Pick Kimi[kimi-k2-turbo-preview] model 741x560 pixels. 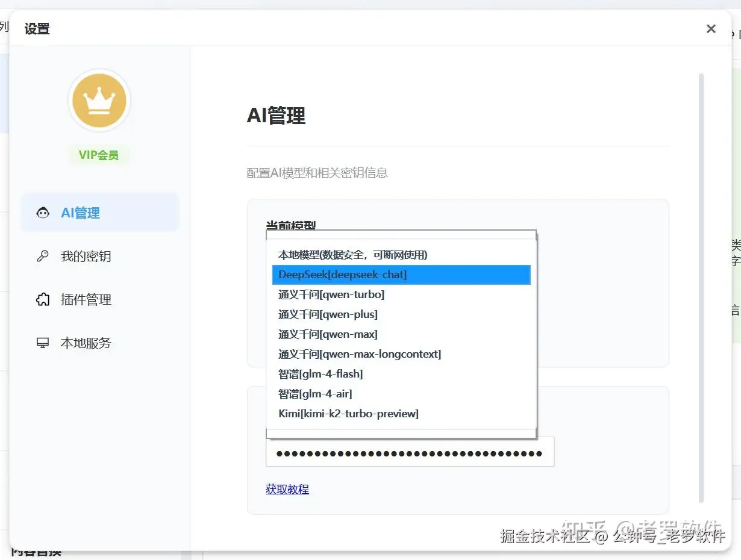coord(401,414)
